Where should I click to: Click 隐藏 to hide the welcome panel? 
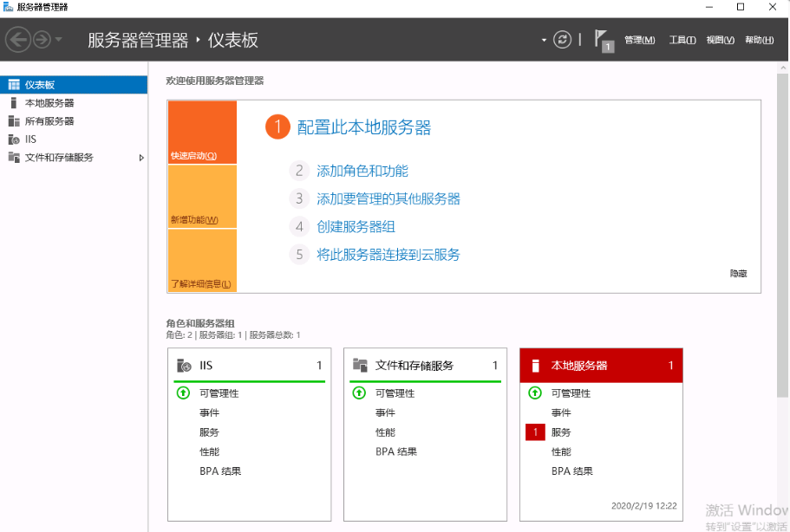click(x=738, y=273)
